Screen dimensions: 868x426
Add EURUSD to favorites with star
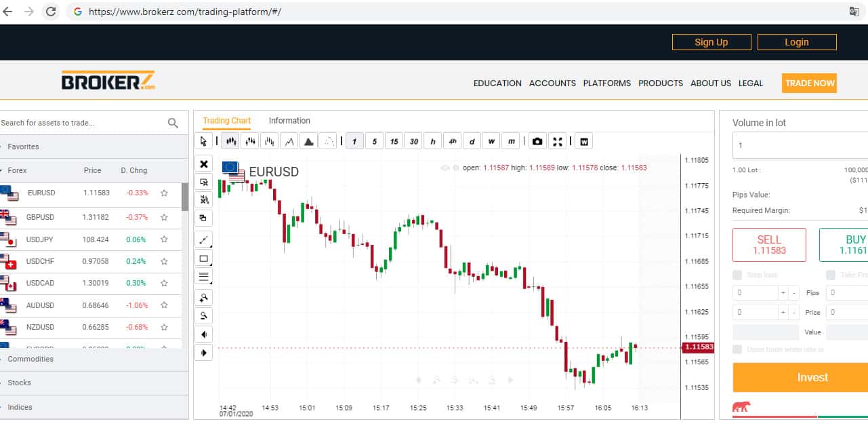164,193
